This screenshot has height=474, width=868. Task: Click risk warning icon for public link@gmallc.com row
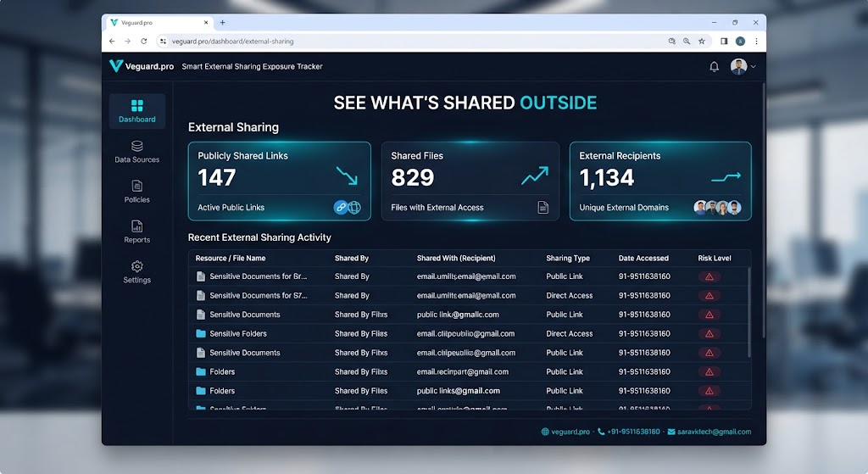pyautogui.click(x=709, y=315)
